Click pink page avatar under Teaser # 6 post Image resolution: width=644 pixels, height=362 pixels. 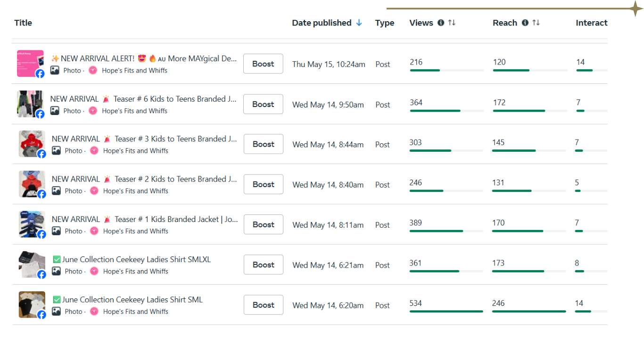93,111
